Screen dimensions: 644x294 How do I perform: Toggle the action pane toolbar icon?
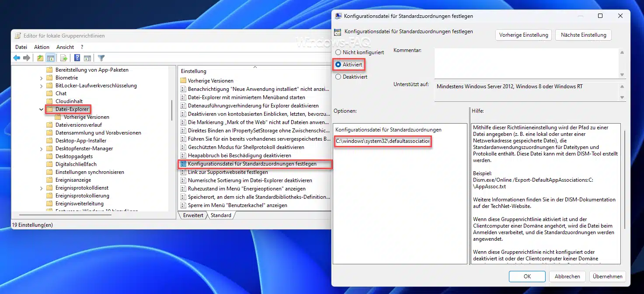coord(87,58)
